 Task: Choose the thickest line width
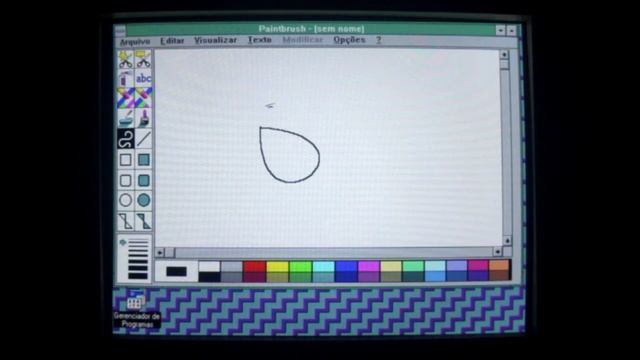(138, 276)
